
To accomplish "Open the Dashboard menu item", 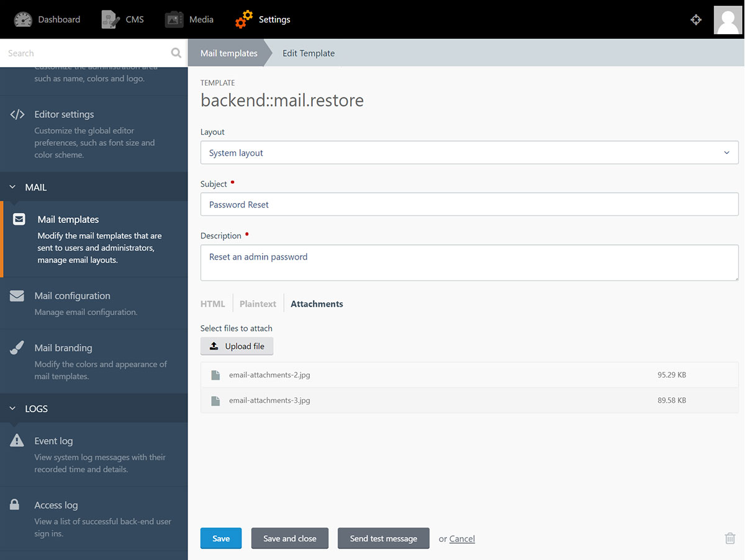I will pyautogui.click(x=47, y=19).
